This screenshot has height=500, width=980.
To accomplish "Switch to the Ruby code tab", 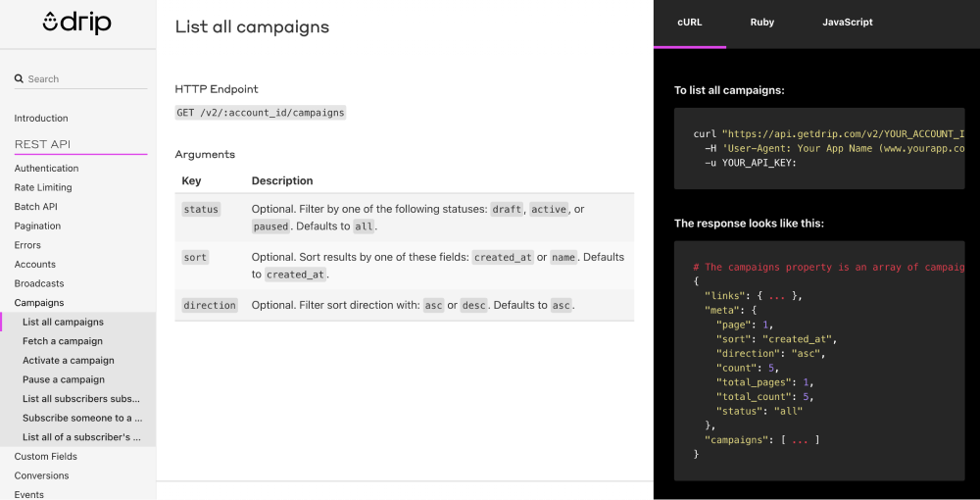I will click(x=762, y=23).
